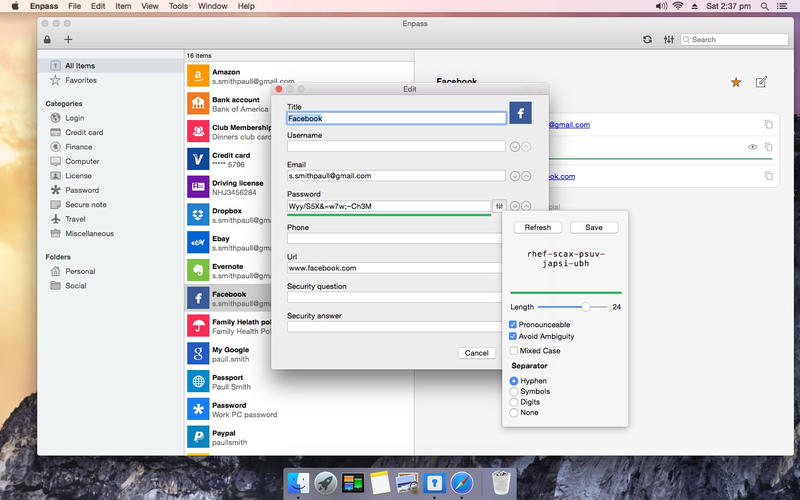Click the up arrow next to Password field

click(526, 206)
